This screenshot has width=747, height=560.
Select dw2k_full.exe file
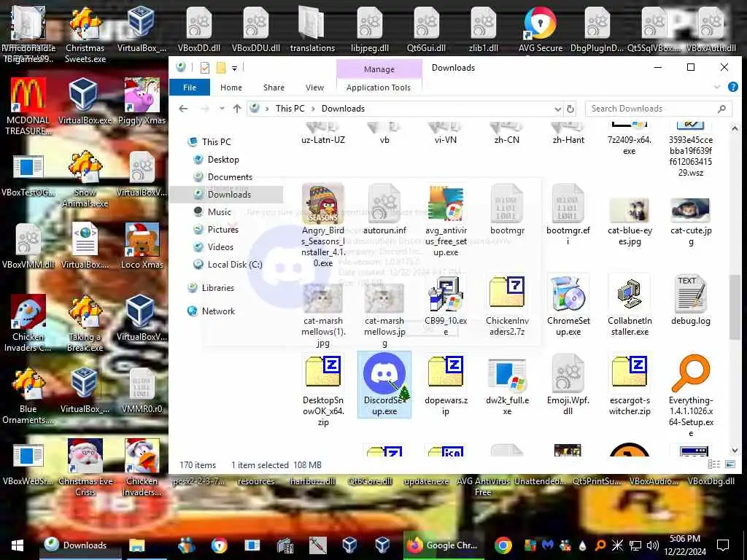(507, 385)
